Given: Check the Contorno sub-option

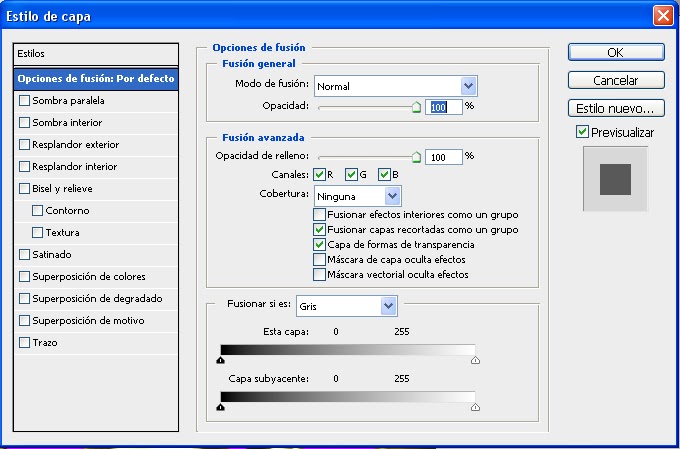Looking at the screenshot, I should click(x=38, y=210).
